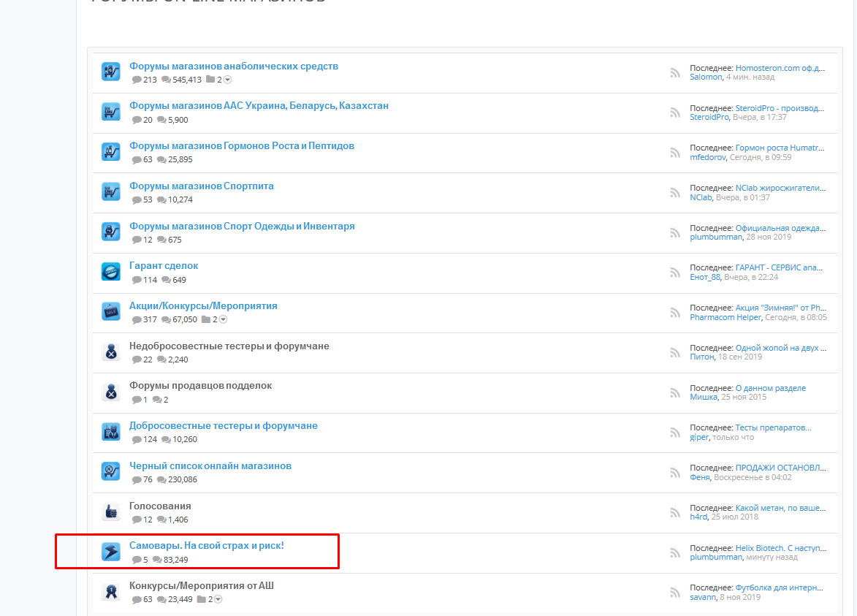Image resolution: width=857 pixels, height=616 pixels.
Task: Click the thumbs-up icon next to Голосования
Action: coord(110,512)
